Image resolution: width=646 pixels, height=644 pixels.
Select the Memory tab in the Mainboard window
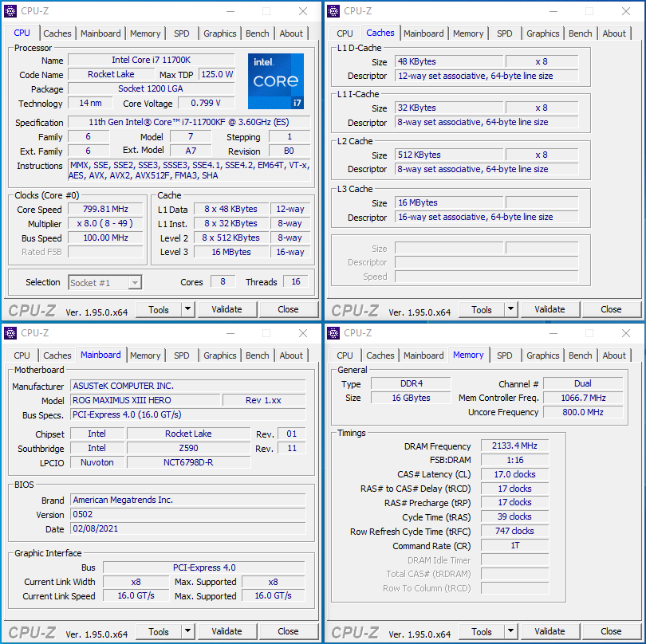[145, 355]
